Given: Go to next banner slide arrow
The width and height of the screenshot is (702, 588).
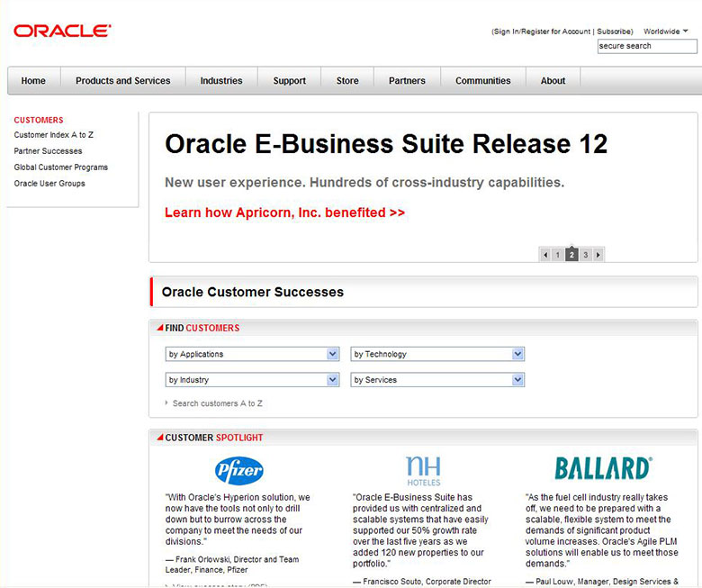Looking at the screenshot, I should tap(598, 255).
